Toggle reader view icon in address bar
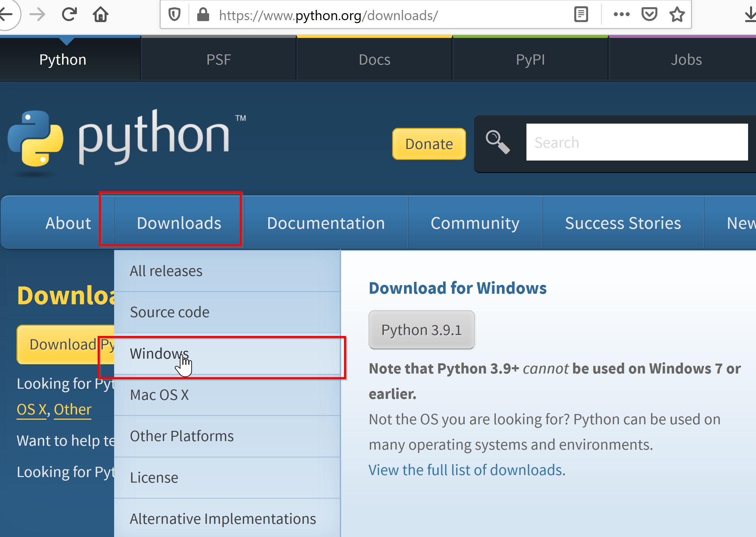 click(x=581, y=15)
